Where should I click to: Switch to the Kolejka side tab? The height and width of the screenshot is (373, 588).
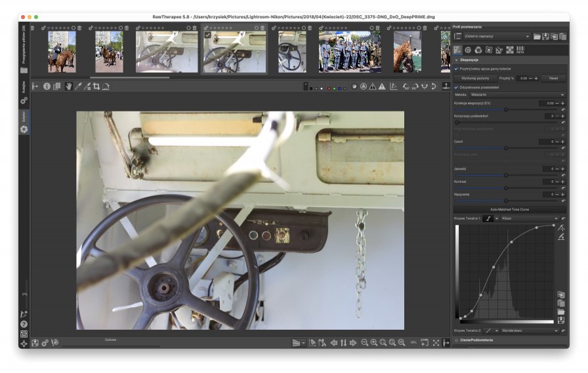tap(24, 87)
